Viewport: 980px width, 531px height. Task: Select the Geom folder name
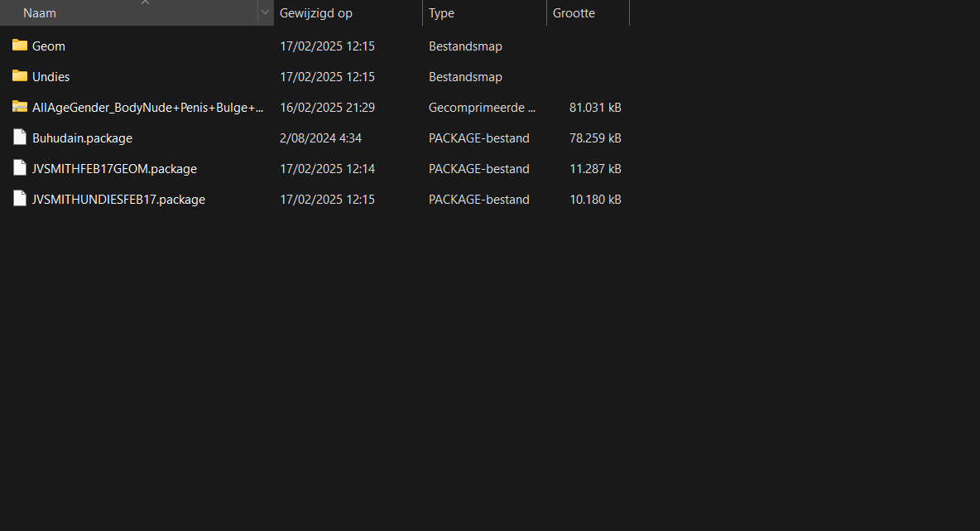(x=49, y=46)
